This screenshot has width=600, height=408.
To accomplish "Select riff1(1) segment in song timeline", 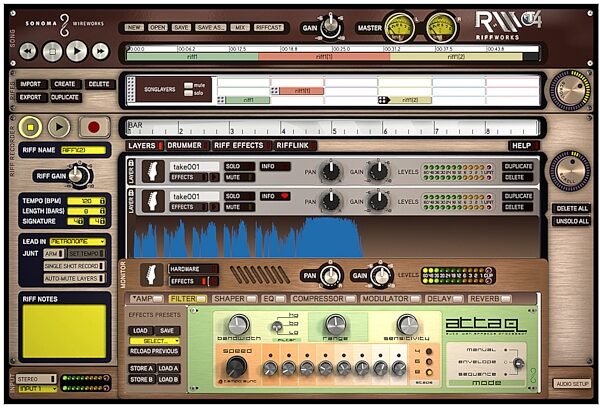I will 324,57.
